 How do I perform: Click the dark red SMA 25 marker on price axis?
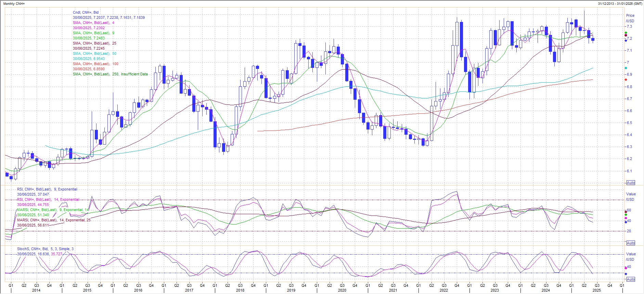pos(626,36)
